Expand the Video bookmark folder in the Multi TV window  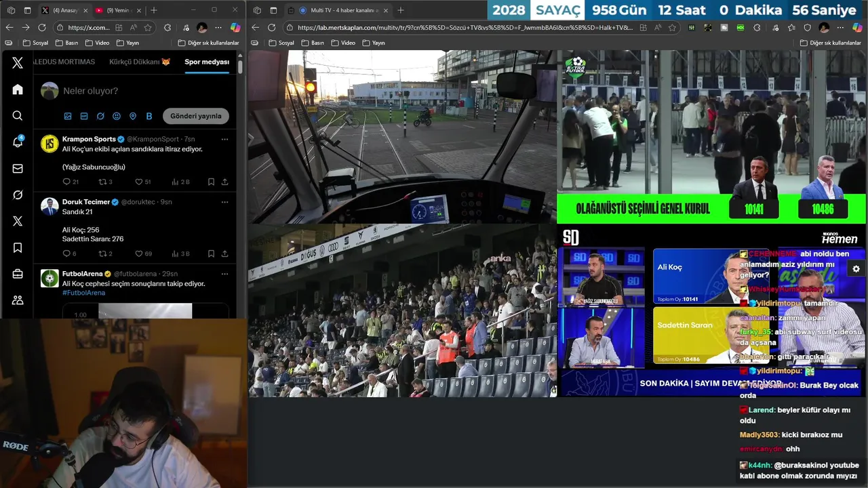coord(342,43)
